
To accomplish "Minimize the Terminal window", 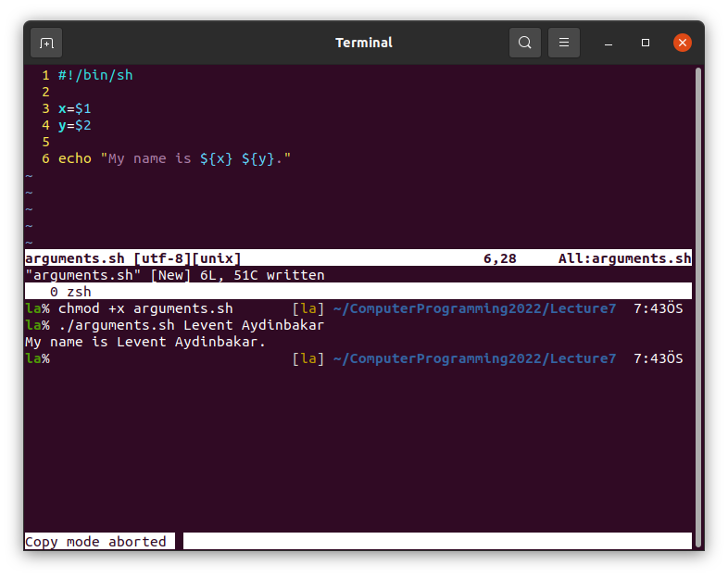I will pos(609,43).
